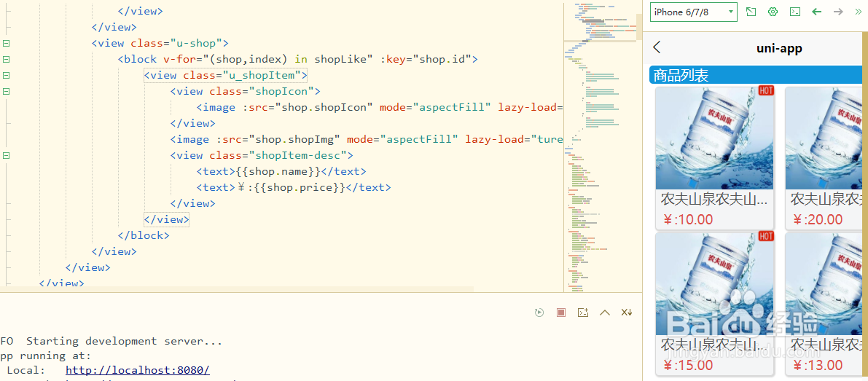
Task: Click the restart run icon in console
Action: (x=539, y=313)
